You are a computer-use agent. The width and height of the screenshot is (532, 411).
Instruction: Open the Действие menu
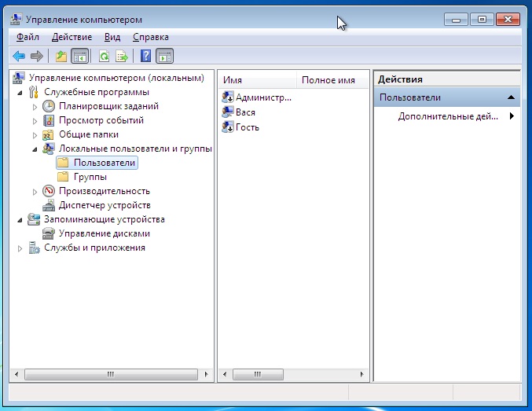point(72,37)
